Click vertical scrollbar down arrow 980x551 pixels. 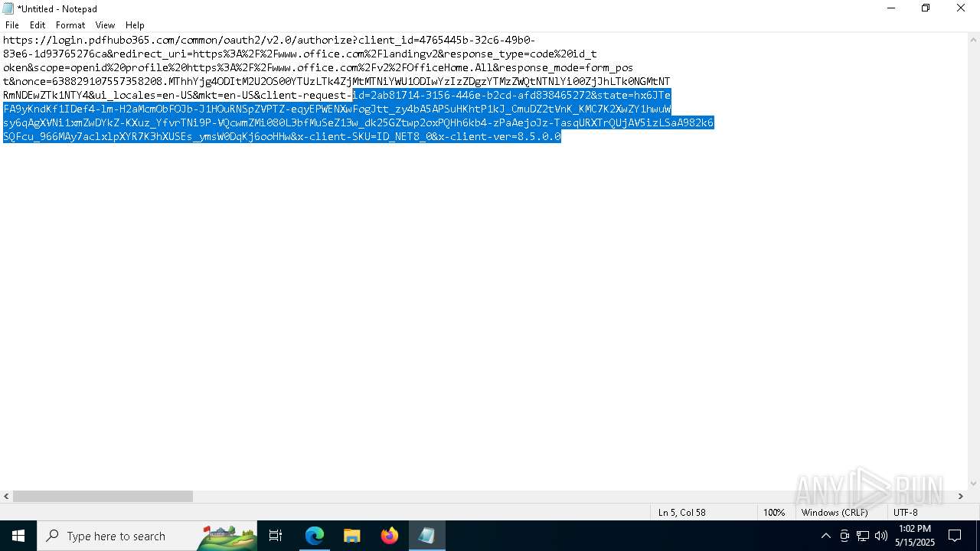pyautogui.click(x=974, y=484)
